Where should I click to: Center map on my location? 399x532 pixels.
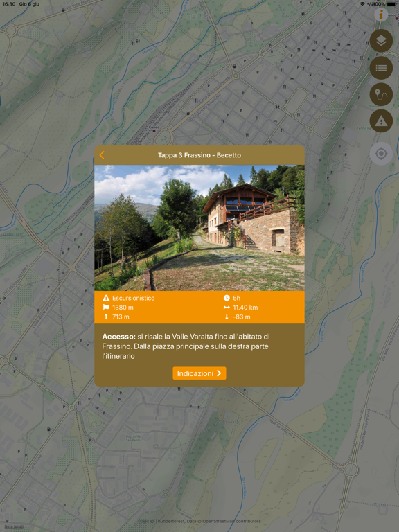coord(381,154)
